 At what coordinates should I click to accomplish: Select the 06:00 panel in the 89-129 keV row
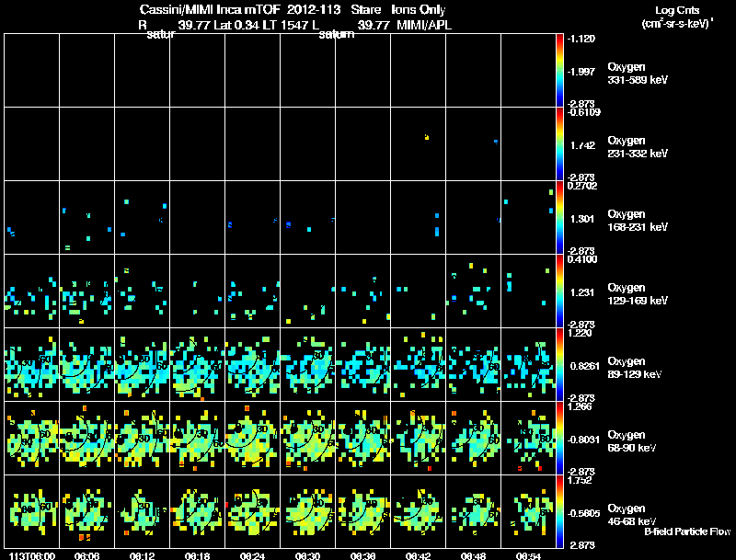[32, 364]
